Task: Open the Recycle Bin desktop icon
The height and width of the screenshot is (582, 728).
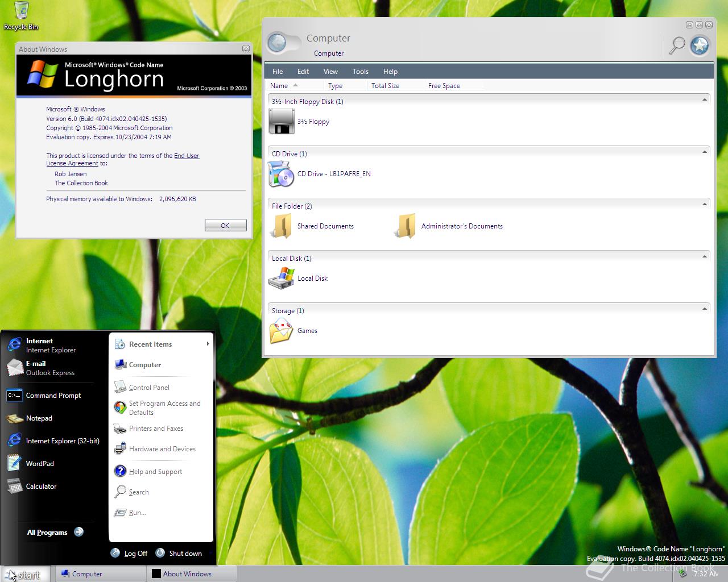Action: (21, 15)
